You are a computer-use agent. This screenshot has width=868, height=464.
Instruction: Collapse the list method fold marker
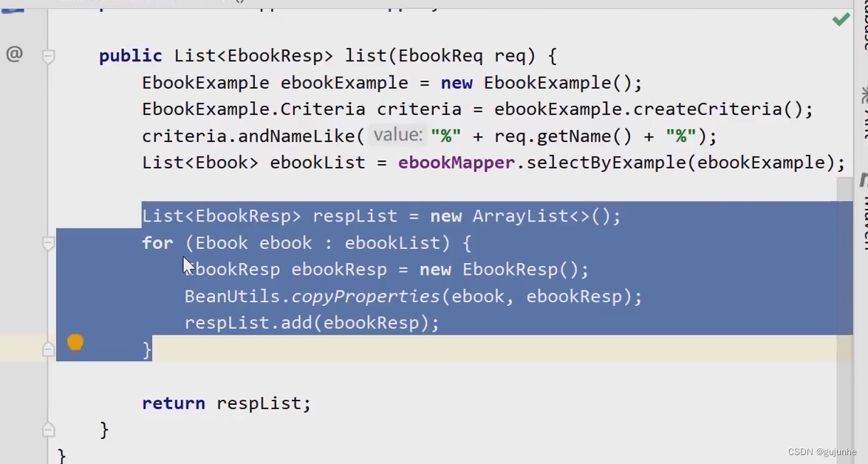point(48,56)
